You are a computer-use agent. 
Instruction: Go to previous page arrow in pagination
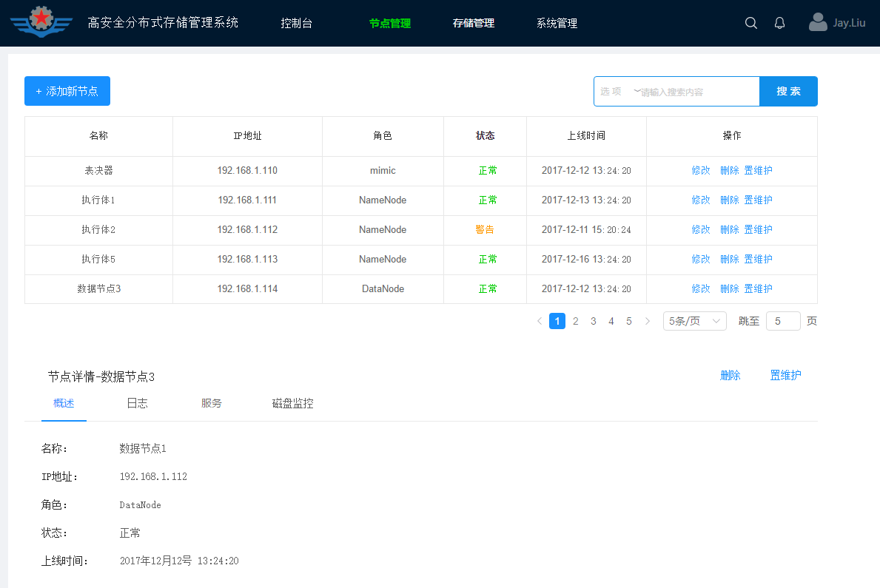tap(539, 321)
